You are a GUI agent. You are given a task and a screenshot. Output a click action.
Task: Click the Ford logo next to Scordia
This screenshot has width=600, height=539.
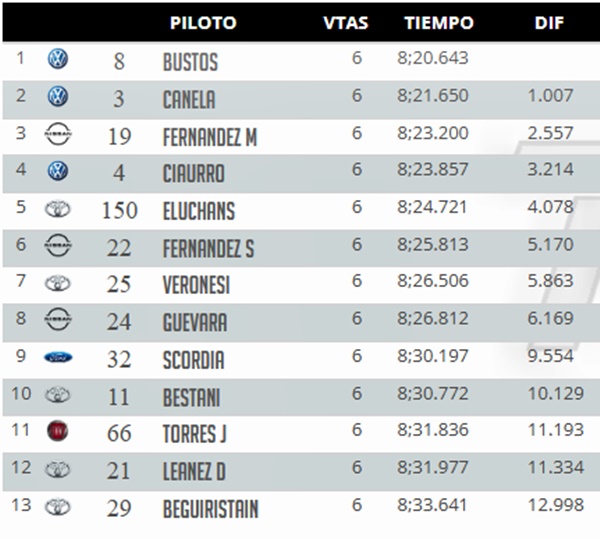[58, 358]
